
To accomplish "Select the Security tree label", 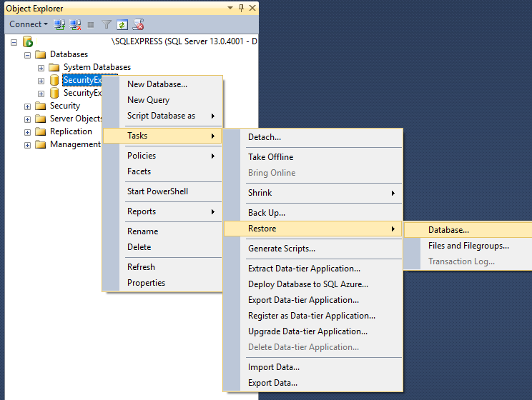I will pyautogui.click(x=65, y=106).
